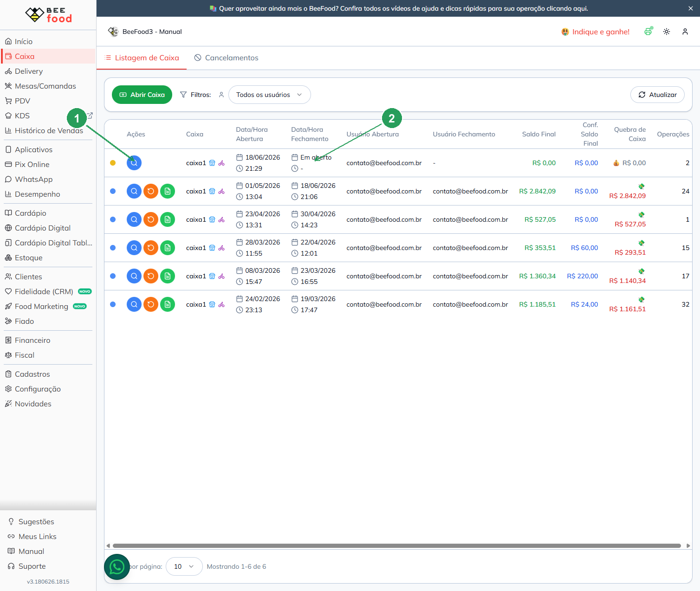Image resolution: width=700 pixels, height=591 pixels.
Task: Open Suporte in sidebar footer
Action: tap(48, 566)
